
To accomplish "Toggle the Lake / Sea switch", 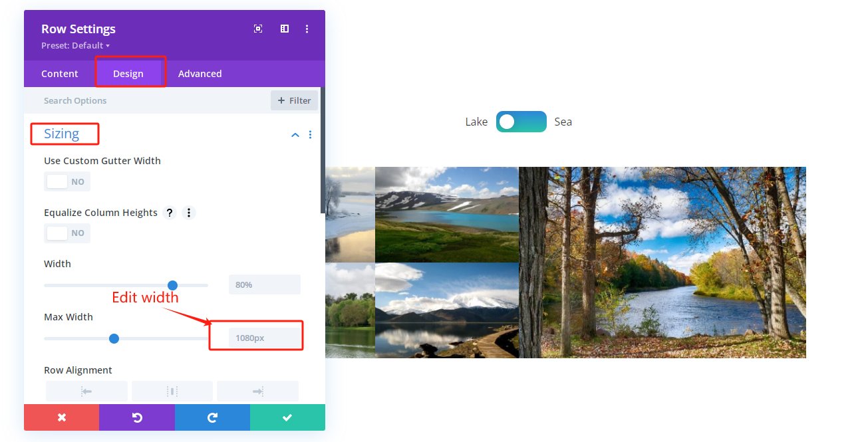I will pyautogui.click(x=521, y=122).
